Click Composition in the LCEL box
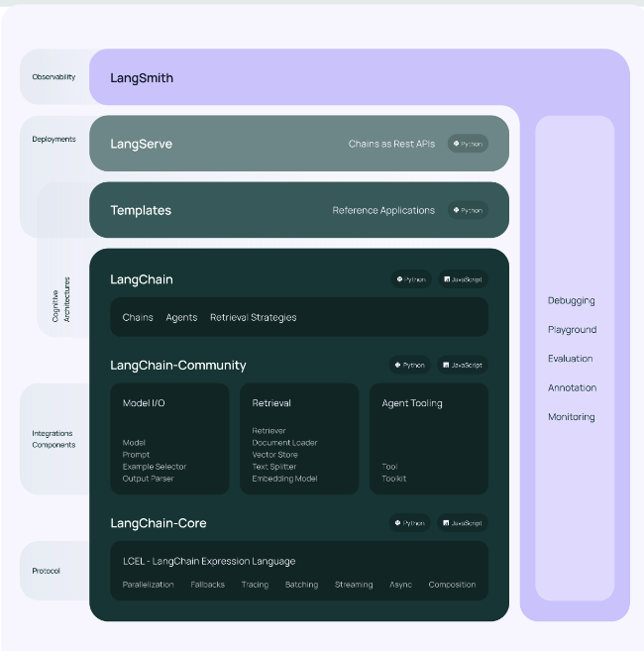Screen dimensions: 644x651 (x=452, y=585)
